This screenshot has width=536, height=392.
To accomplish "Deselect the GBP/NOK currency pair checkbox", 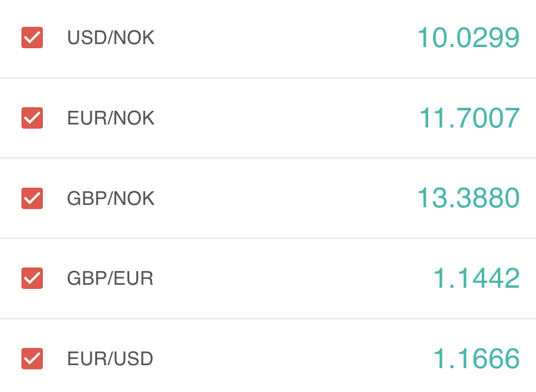I will point(32,198).
